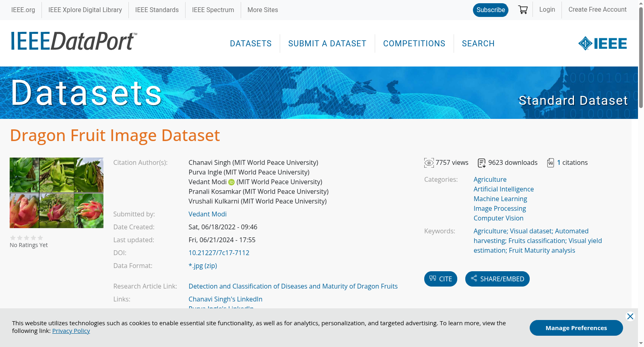Click author Pranali Kosamkar's citation line
The width and height of the screenshot is (644, 347).
259,192
